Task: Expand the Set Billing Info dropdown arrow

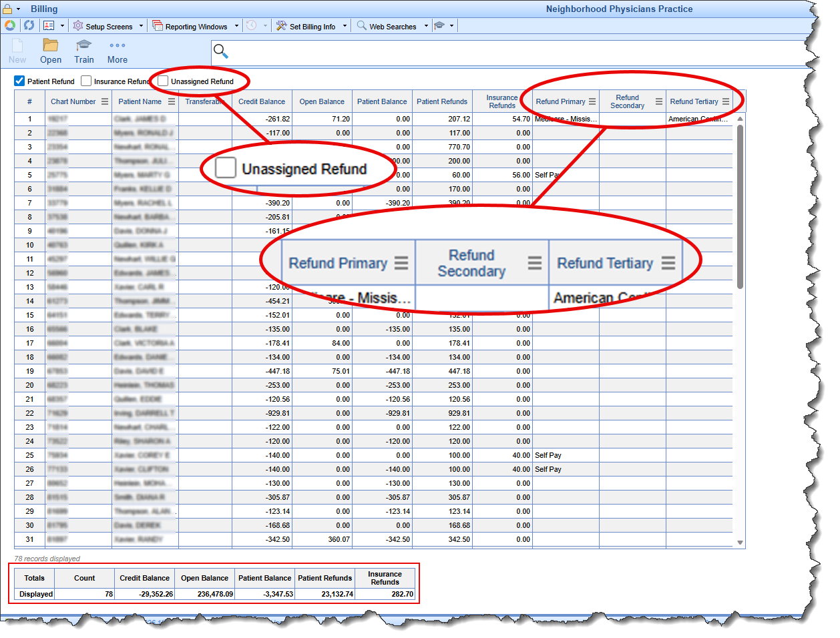Action: [x=345, y=26]
